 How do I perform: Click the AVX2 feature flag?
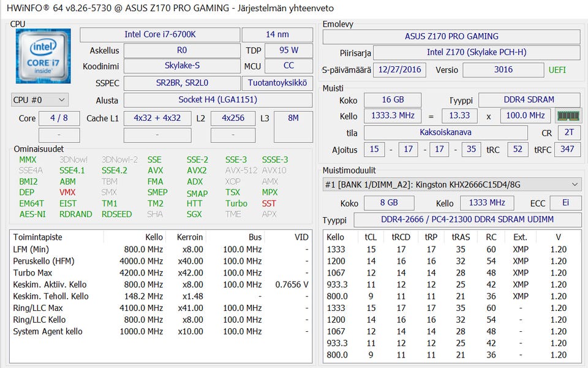click(x=197, y=171)
